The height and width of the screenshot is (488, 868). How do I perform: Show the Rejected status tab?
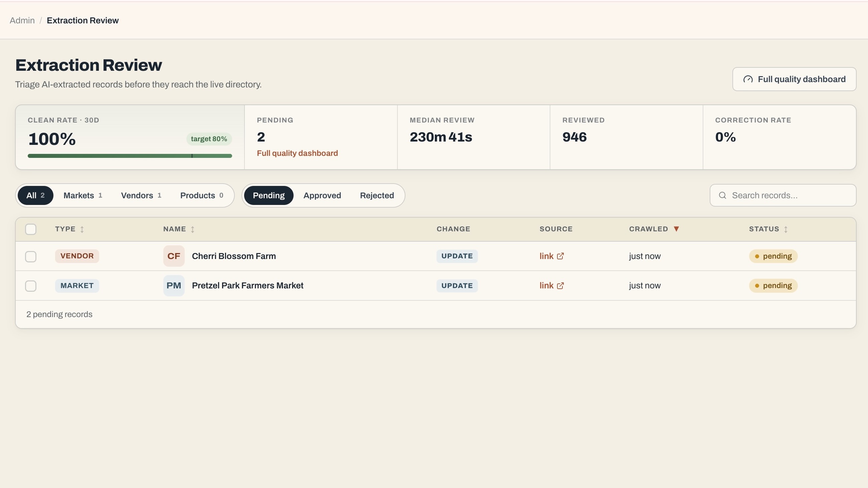coord(377,195)
